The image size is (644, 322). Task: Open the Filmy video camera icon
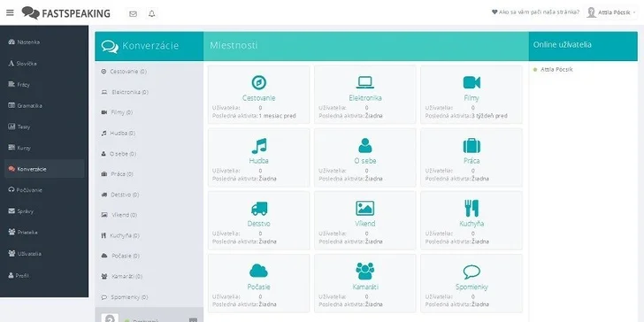(471, 82)
